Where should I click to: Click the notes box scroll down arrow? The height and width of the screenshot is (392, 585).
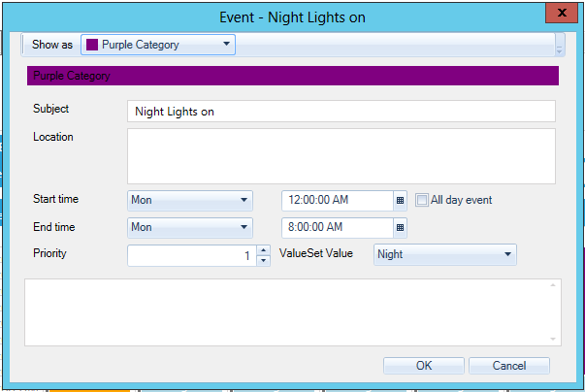coord(553,339)
